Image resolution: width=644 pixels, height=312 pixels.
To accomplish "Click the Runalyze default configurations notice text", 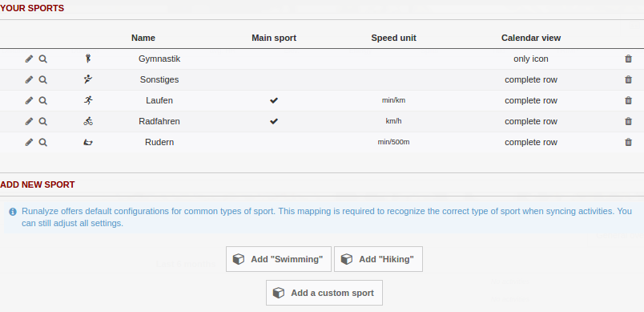I will (327, 217).
